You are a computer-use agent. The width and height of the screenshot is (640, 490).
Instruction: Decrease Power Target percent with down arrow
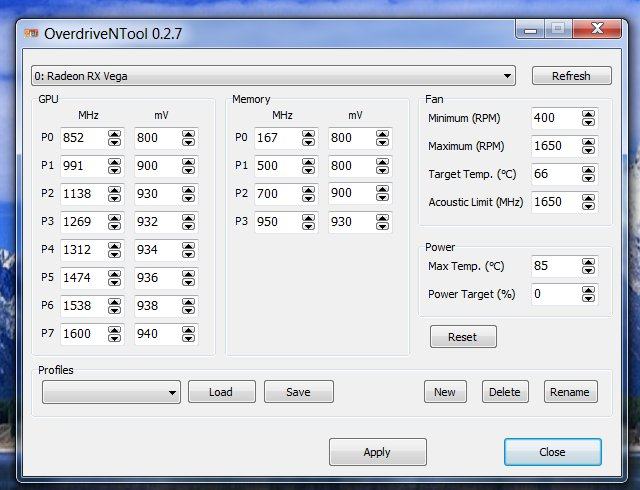pyautogui.click(x=588, y=298)
